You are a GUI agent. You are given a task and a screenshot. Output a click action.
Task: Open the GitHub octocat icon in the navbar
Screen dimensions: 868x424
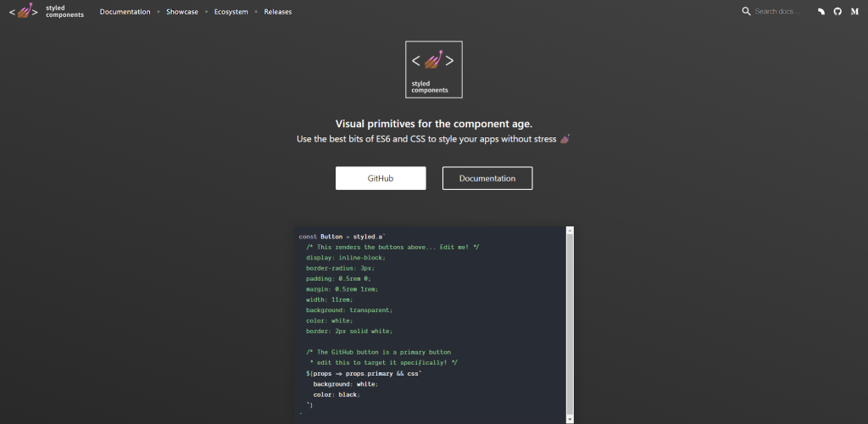click(837, 12)
